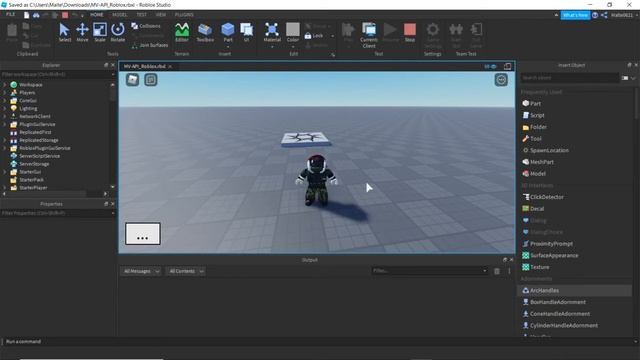The image size is (640, 360).
Task: Activate the Move tool
Action: point(82,32)
